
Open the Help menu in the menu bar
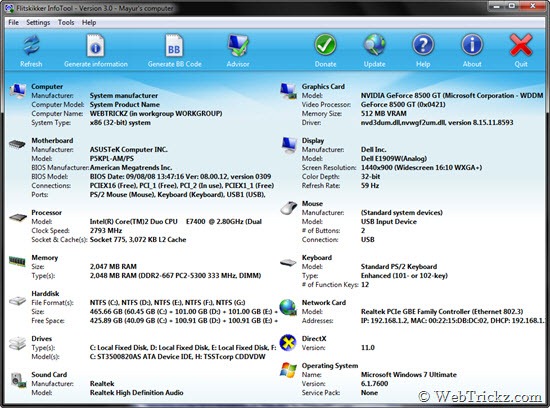pos(89,22)
